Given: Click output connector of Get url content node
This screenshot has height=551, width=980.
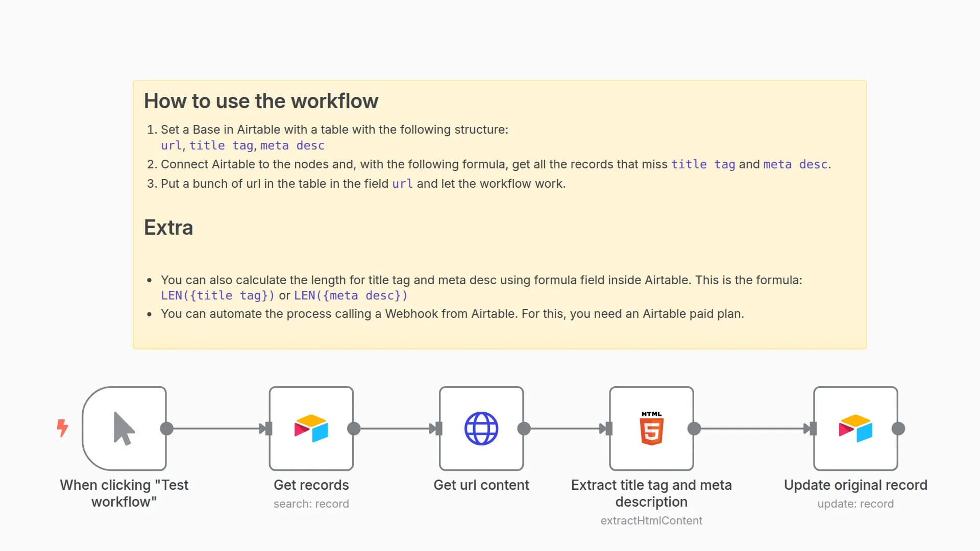Looking at the screenshot, I should point(524,429).
